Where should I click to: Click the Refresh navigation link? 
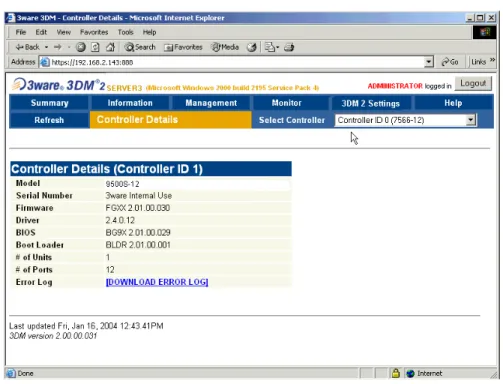pos(49,120)
